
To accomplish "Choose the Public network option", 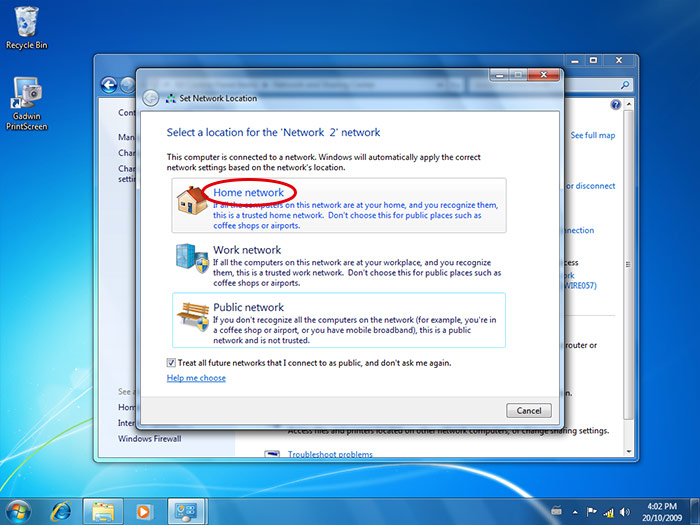I will pyautogui.click(x=339, y=320).
